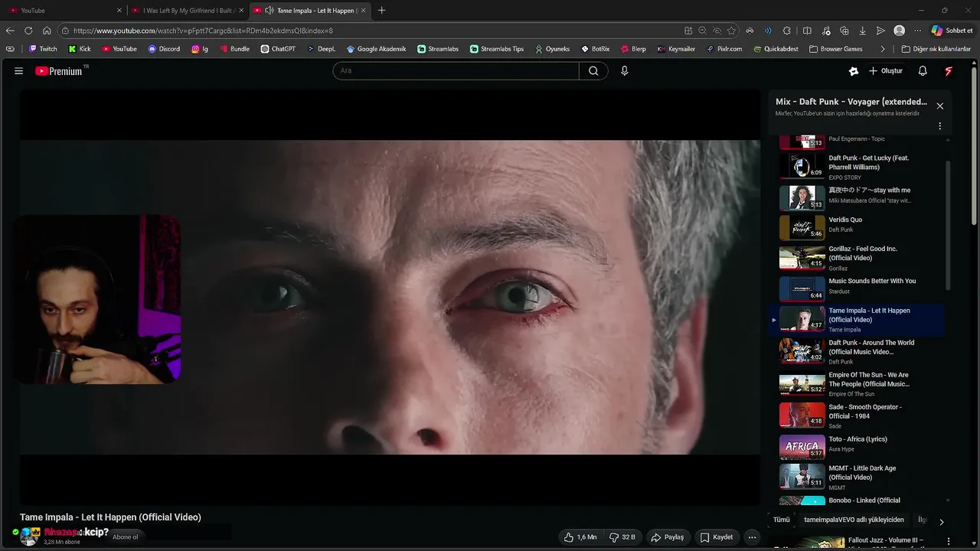This screenshot has height=551, width=980.
Task: Close the Daft Punk mix playlist panel
Action: pos(940,106)
